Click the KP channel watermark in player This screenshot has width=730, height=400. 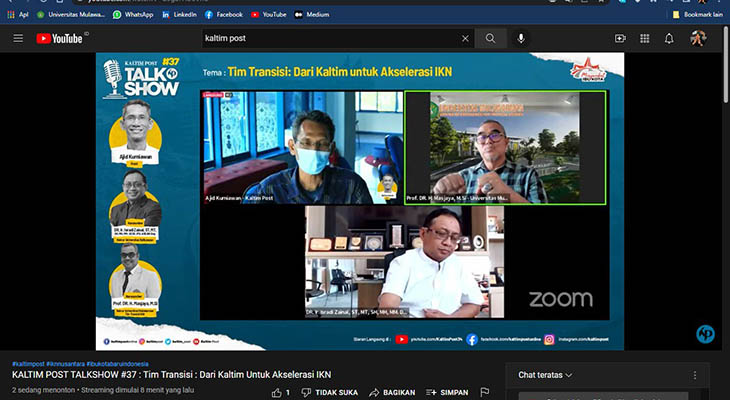pos(705,334)
